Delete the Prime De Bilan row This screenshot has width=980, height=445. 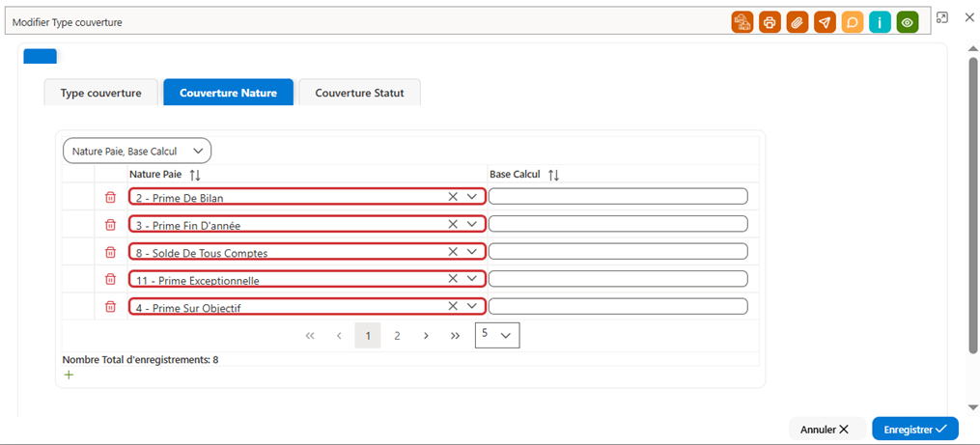(110, 197)
